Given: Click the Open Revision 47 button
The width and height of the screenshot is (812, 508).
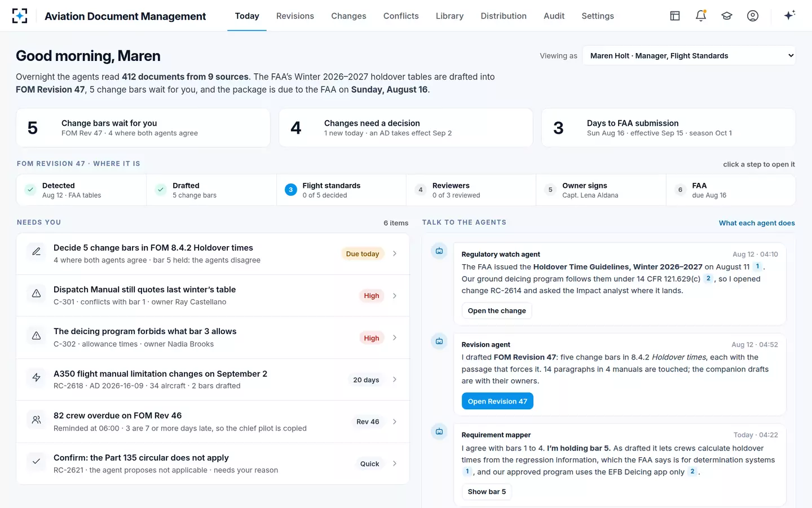Looking at the screenshot, I should pyautogui.click(x=497, y=401).
